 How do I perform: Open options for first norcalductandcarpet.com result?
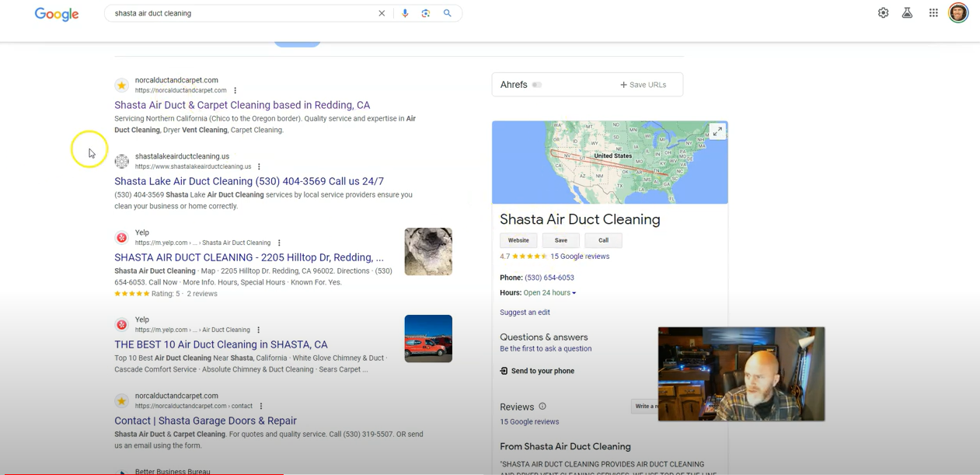235,90
